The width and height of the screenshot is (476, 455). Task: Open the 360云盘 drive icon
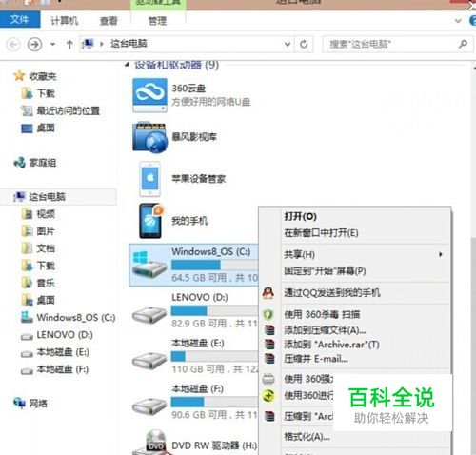coord(149,95)
